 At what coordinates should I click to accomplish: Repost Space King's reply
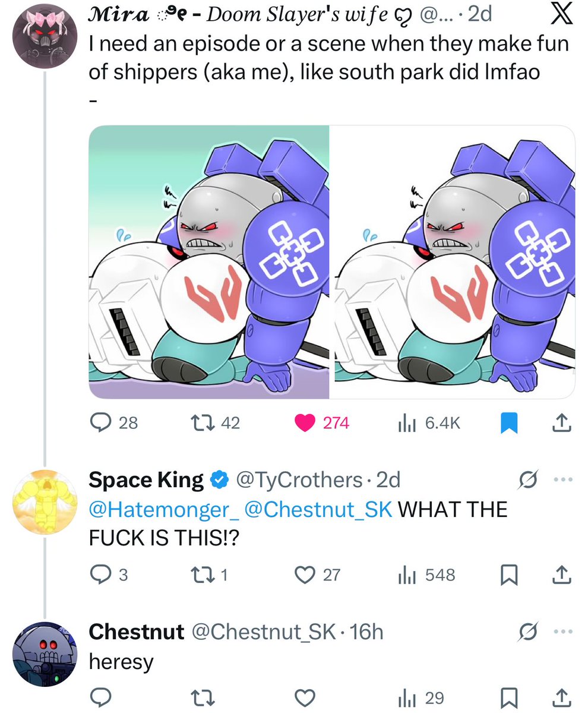[209, 575]
